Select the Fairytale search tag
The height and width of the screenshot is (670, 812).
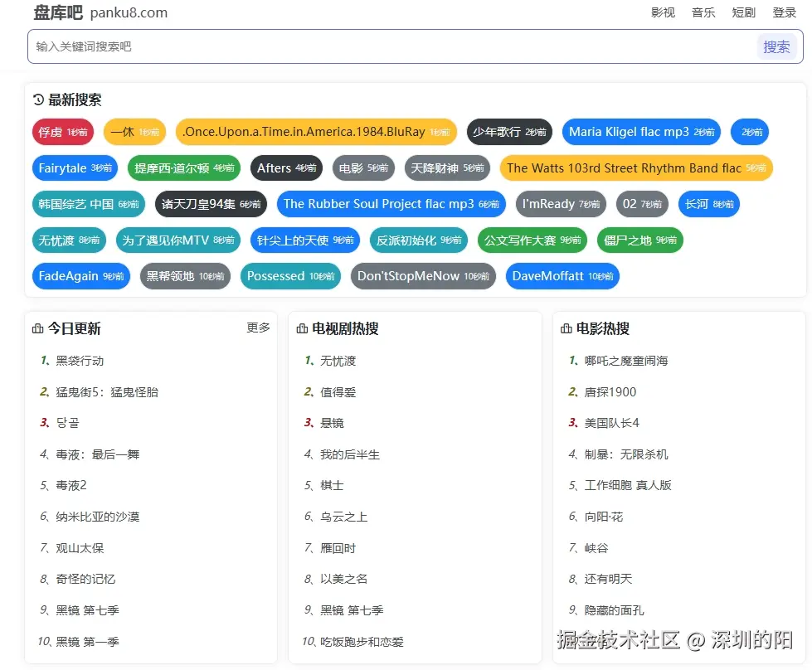[75, 167]
